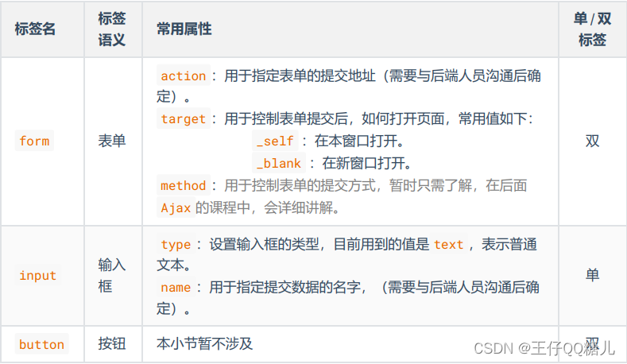Click the 'method' attribute code label

[183, 186]
